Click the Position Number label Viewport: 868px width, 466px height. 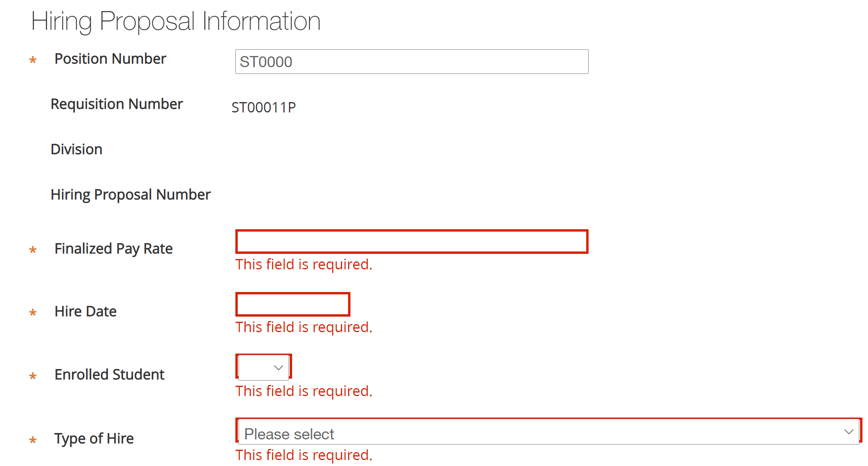pyautogui.click(x=110, y=59)
